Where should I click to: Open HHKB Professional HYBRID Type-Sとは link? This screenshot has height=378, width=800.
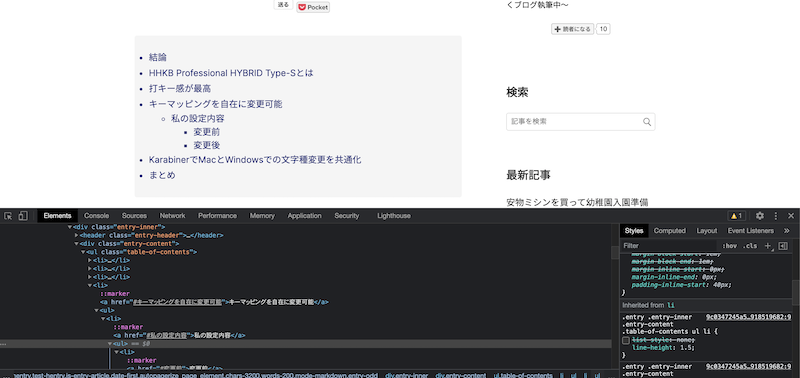click(231, 73)
